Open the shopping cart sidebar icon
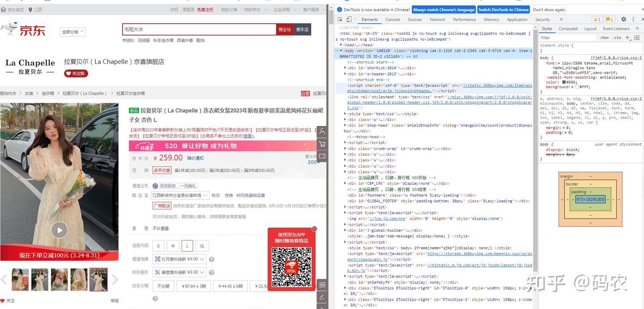644x309 pixels. [x=322, y=144]
